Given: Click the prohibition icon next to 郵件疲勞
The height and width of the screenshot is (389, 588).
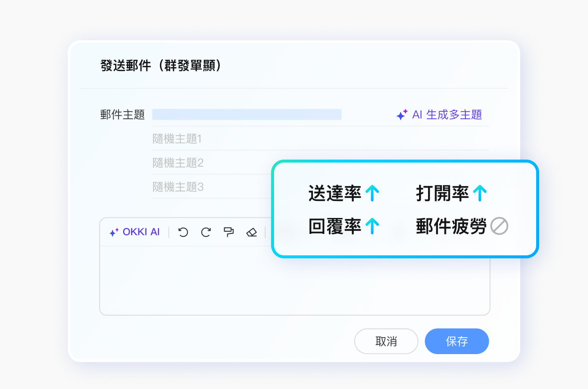Looking at the screenshot, I should pos(498,226).
